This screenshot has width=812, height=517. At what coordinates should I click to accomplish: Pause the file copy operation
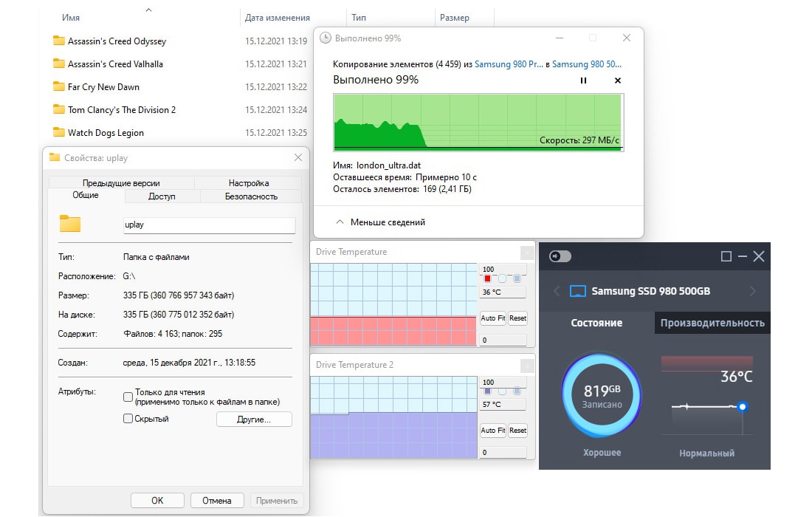(x=583, y=81)
